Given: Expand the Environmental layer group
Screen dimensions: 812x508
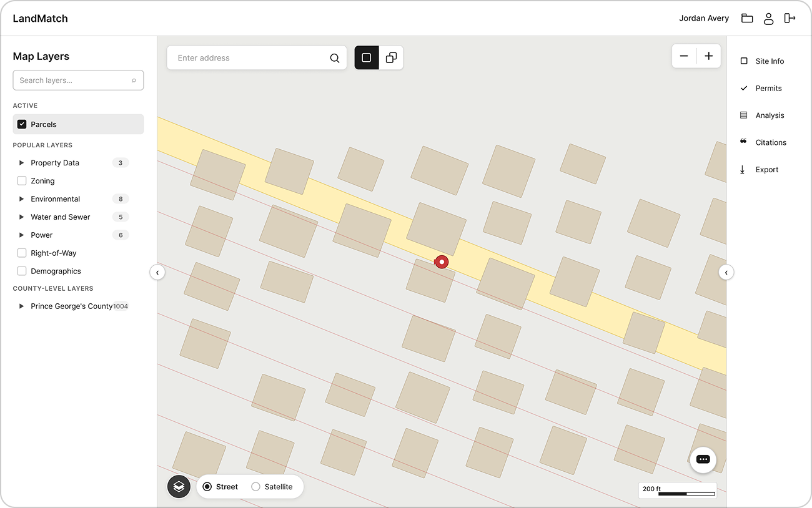Looking at the screenshot, I should coord(21,199).
